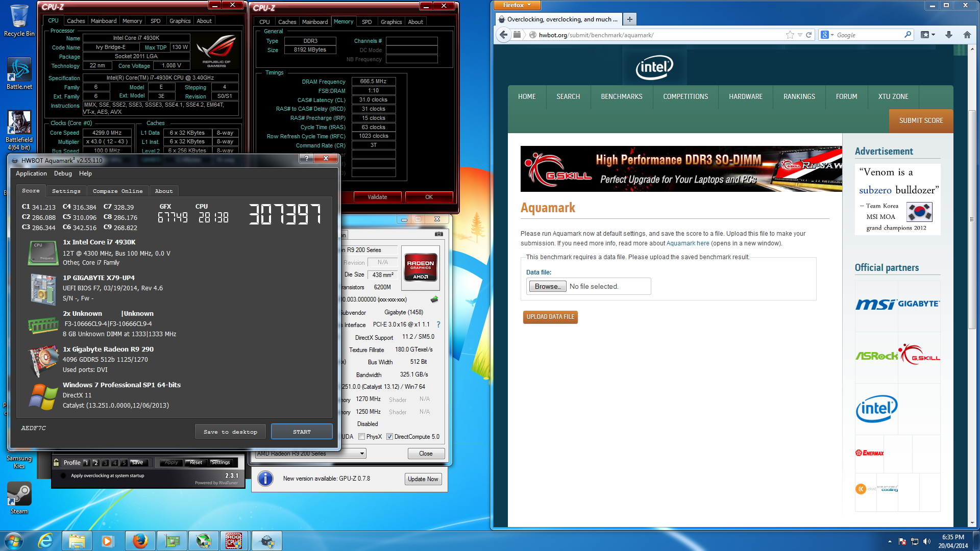Screen dimensions: 980x551
Task: Click the search magnifier in Google box
Action: 908,35
